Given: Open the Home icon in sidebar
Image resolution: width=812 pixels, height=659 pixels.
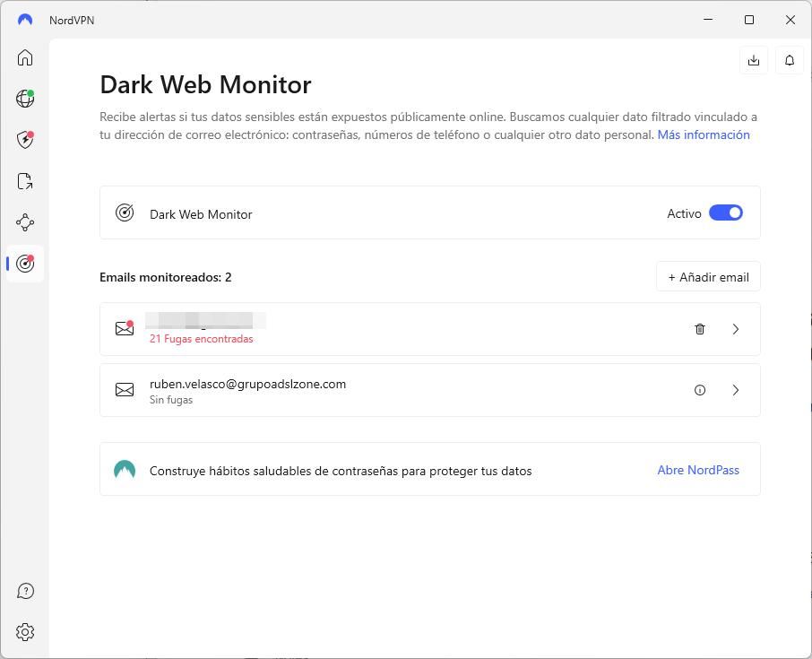Looking at the screenshot, I should tap(25, 58).
